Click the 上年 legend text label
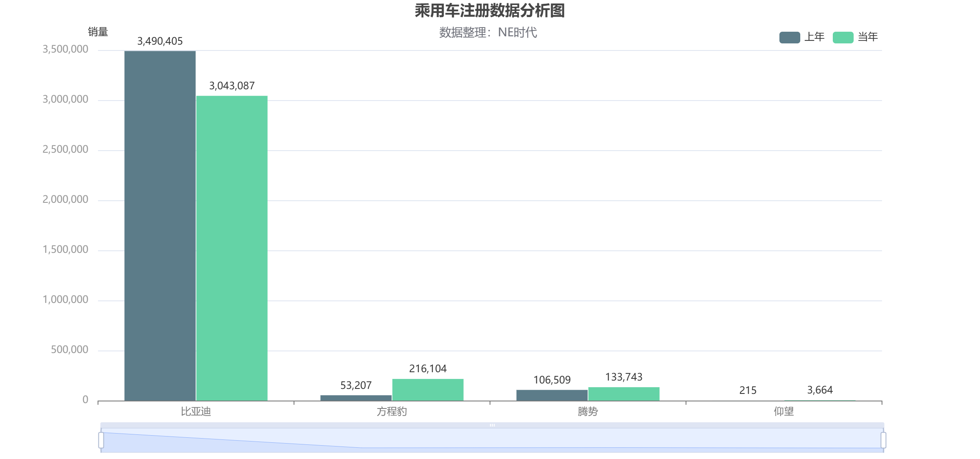 (814, 37)
